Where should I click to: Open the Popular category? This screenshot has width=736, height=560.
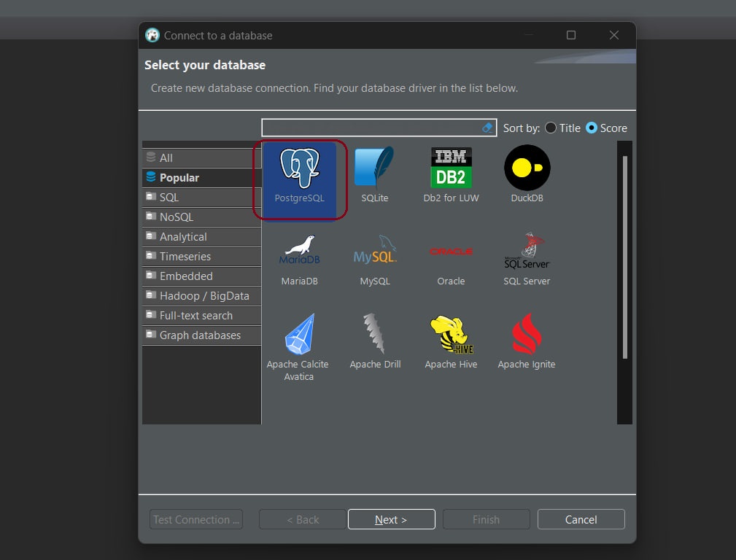coord(202,178)
